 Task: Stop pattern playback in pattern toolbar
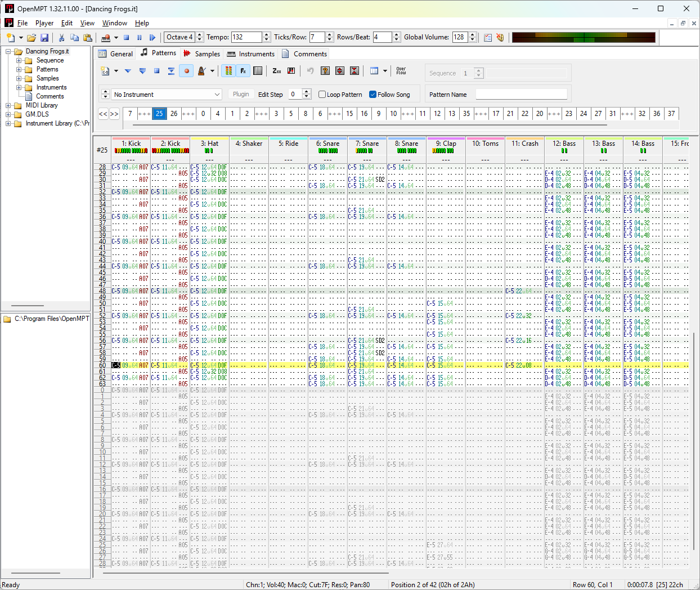pyautogui.click(x=157, y=71)
